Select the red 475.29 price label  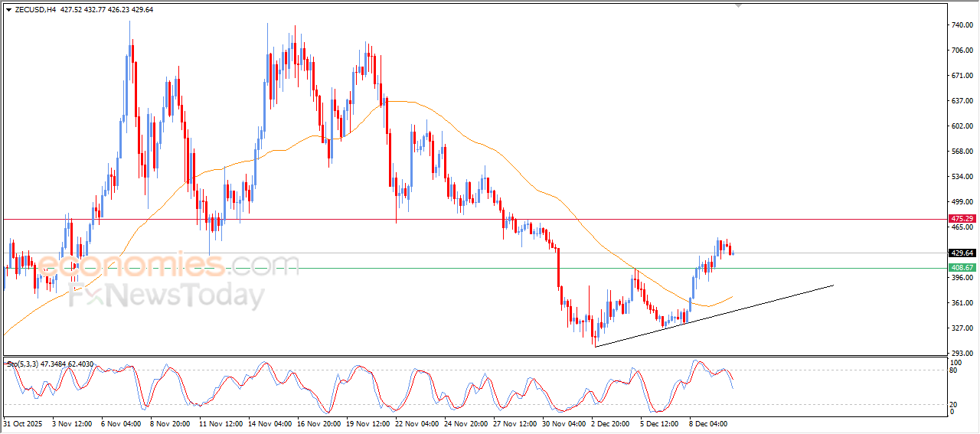coord(962,219)
